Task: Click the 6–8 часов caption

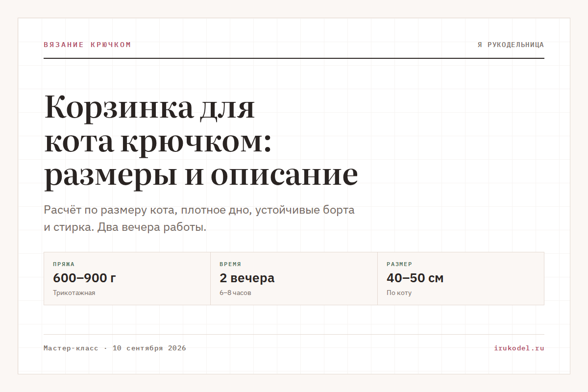Action: 235,293
